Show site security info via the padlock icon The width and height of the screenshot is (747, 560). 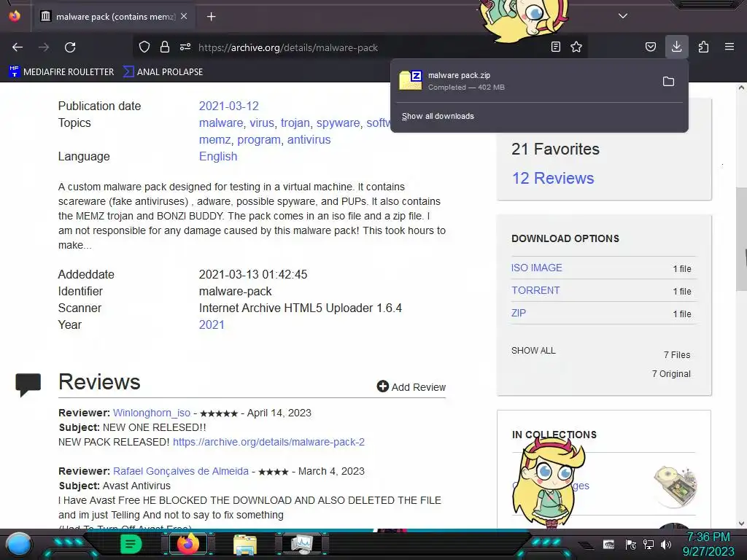pyautogui.click(x=165, y=47)
